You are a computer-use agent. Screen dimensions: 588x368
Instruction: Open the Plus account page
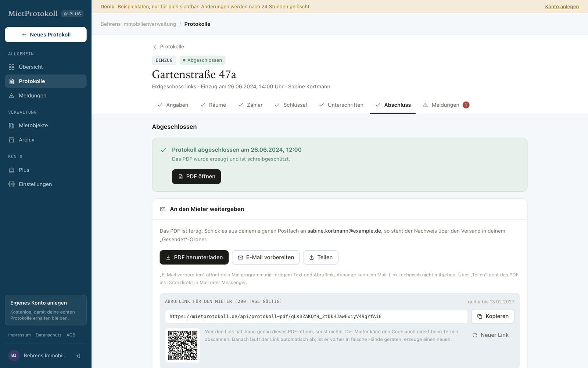click(x=46, y=170)
